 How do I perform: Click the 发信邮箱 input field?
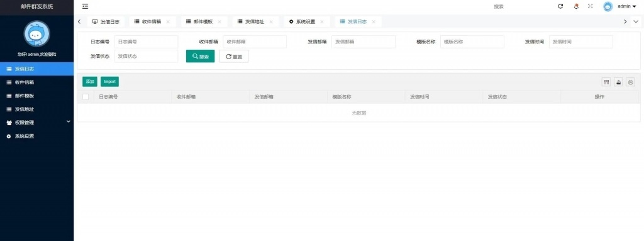coord(364,42)
